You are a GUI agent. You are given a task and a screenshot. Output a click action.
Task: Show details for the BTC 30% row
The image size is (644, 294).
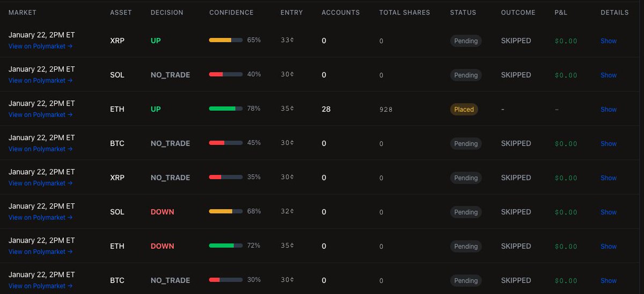coord(609,281)
